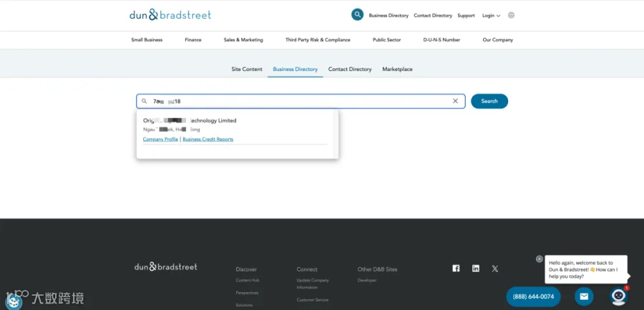Click into the search input field
The width and height of the screenshot is (644, 310).
[301, 101]
